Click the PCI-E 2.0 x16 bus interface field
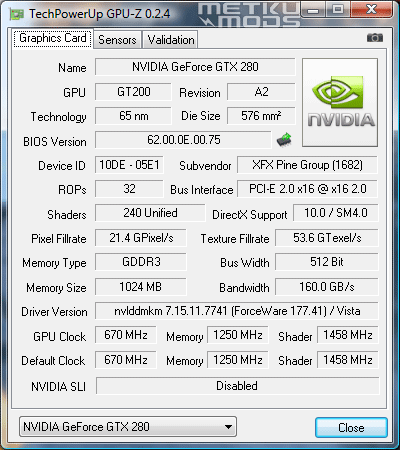 coord(307,189)
